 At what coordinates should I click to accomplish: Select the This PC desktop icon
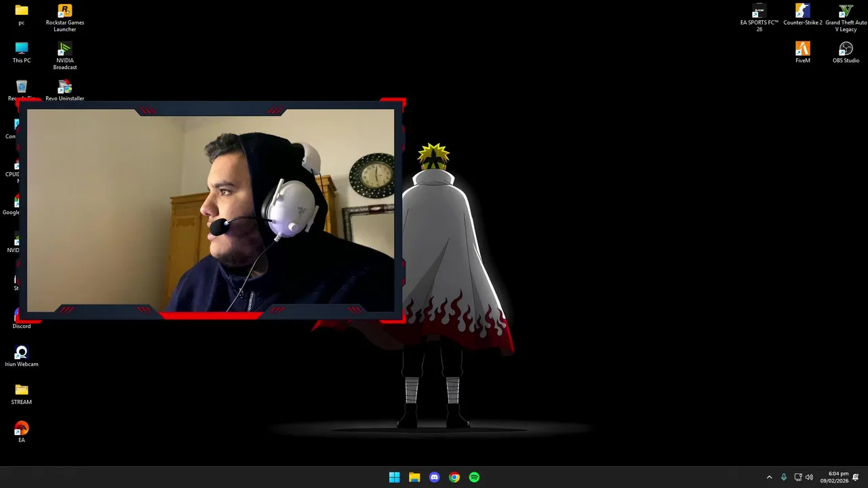click(22, 53)
